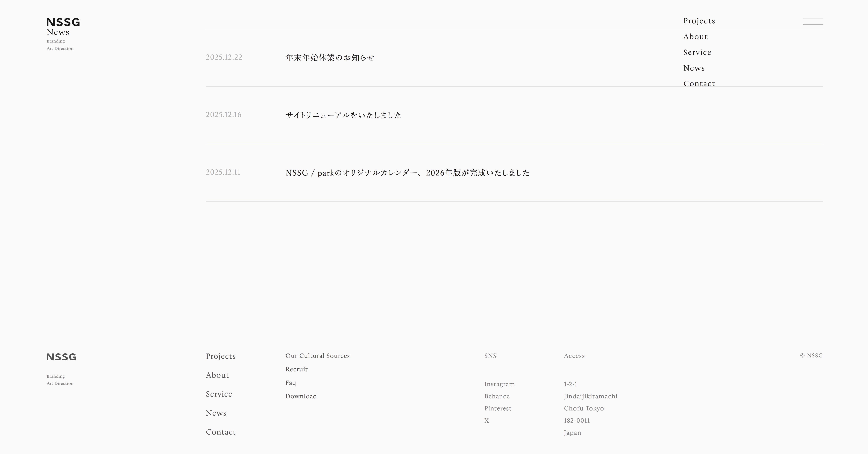Open the Recruit footer link
Screen dimensions: 868x454
pyautogui.click(x=296, y=369)
